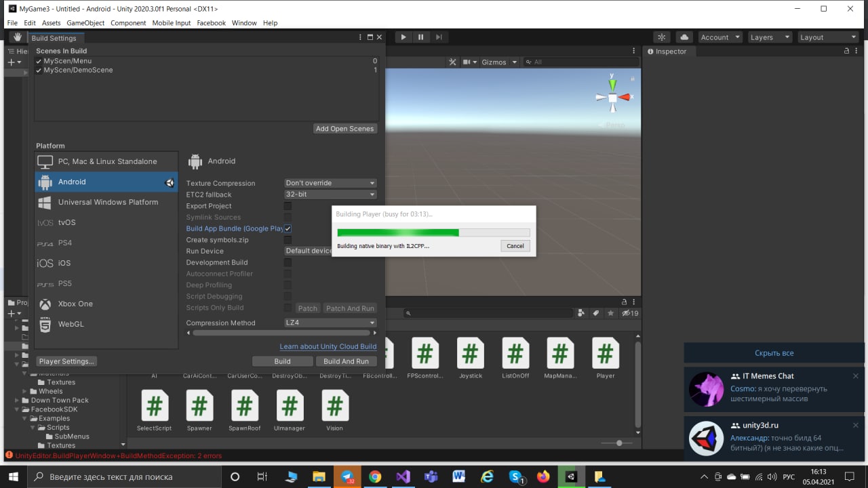Select the UImanager script asset

pyautogui.click(x=290, y=410)
